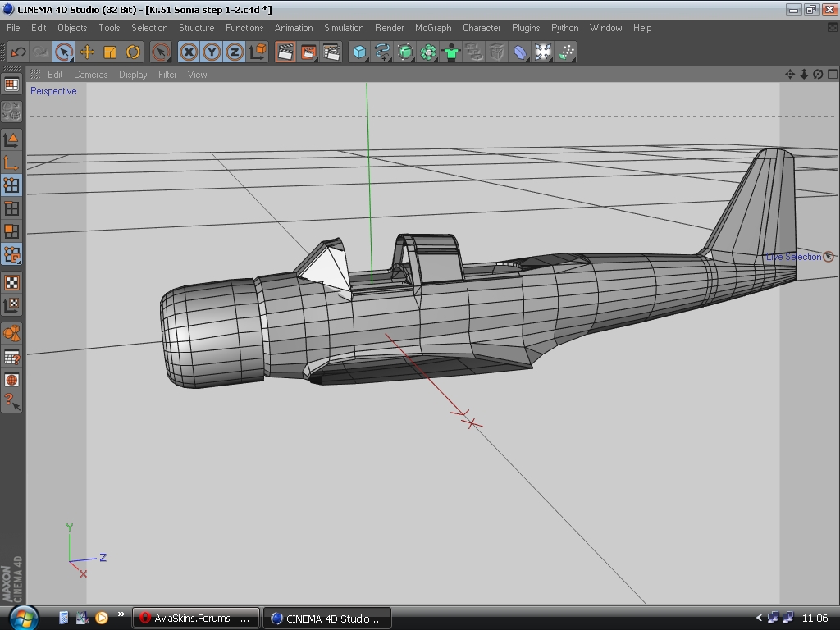This screenshot has width=840, height=630.
Task: Click Render Active View clapperboard icon
Action: (x=285, y=52)
